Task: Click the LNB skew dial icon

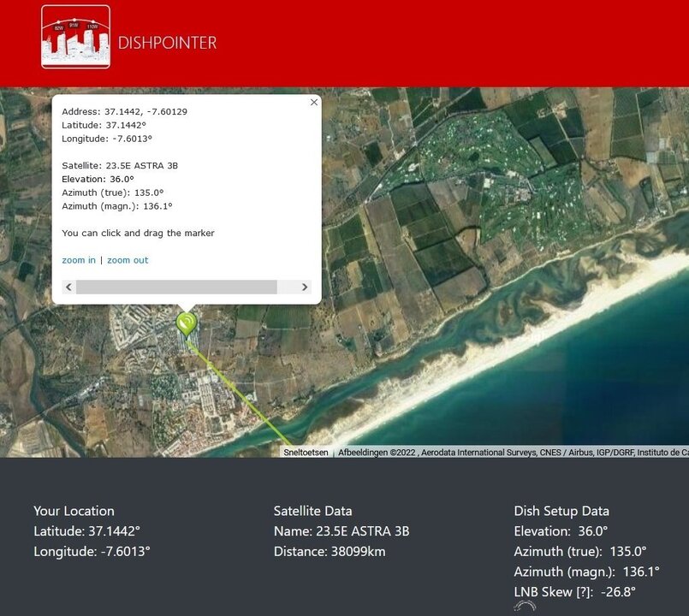Action: point(524,607)
